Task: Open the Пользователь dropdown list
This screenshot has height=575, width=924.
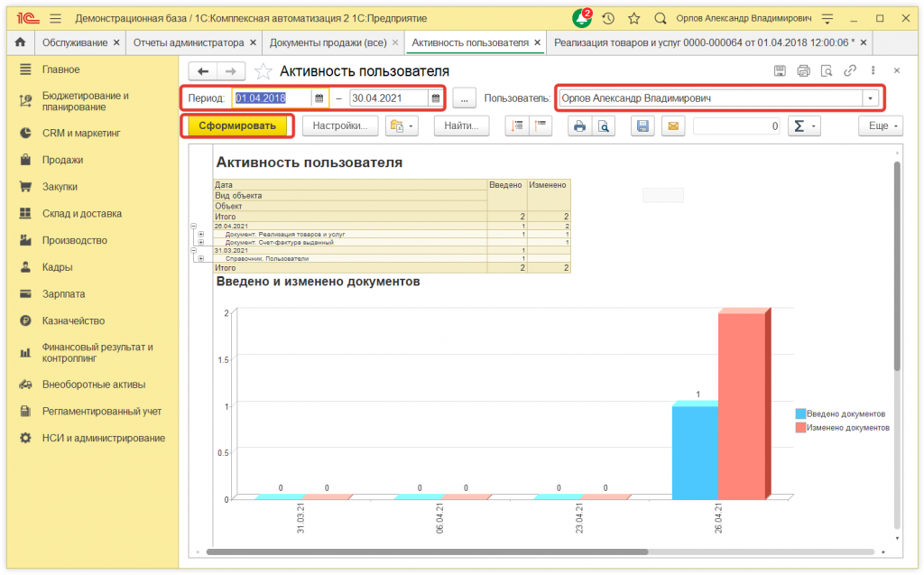Action: 871,98
